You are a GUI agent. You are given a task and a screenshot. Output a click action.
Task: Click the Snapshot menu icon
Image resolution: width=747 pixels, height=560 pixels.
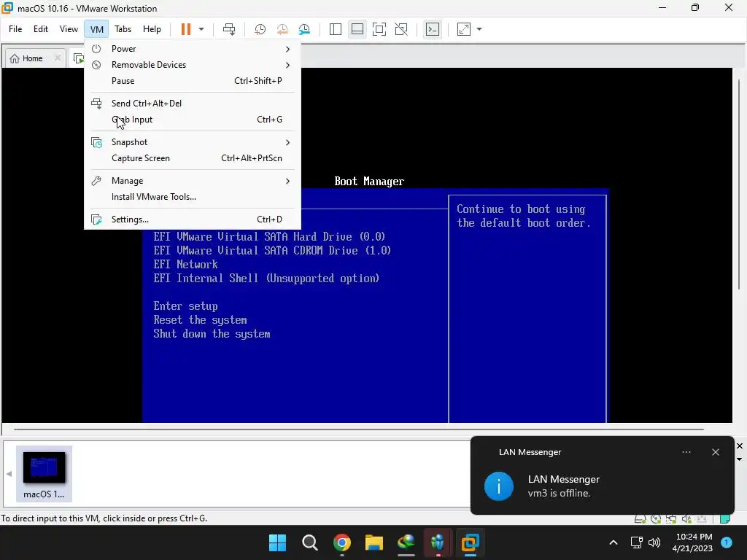click(97, 142)
